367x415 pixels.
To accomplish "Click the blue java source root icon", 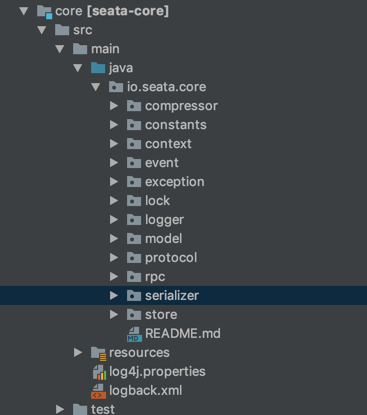I will click(x=98, y=68).
